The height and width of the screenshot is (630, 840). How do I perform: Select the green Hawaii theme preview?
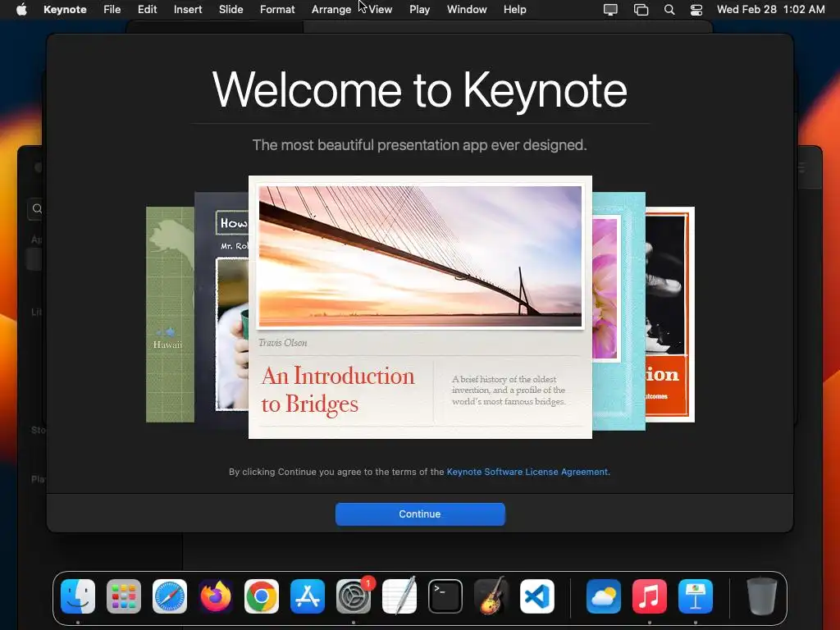(170, 314)
